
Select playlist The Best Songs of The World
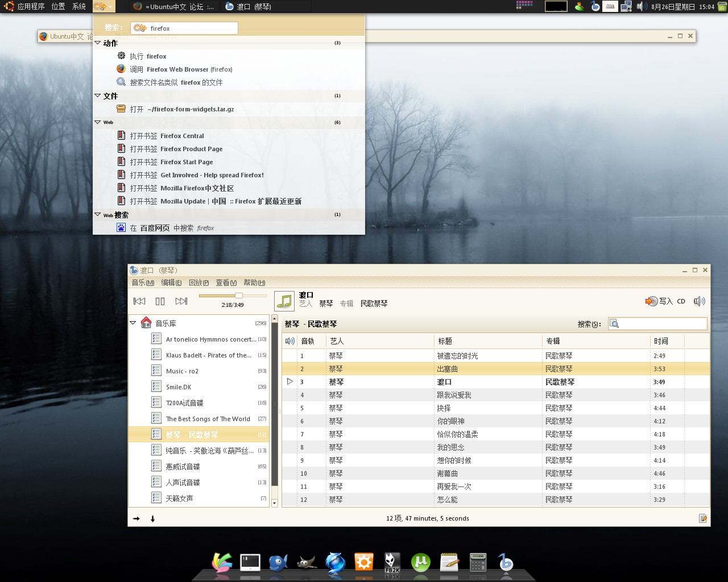(198, 419)
